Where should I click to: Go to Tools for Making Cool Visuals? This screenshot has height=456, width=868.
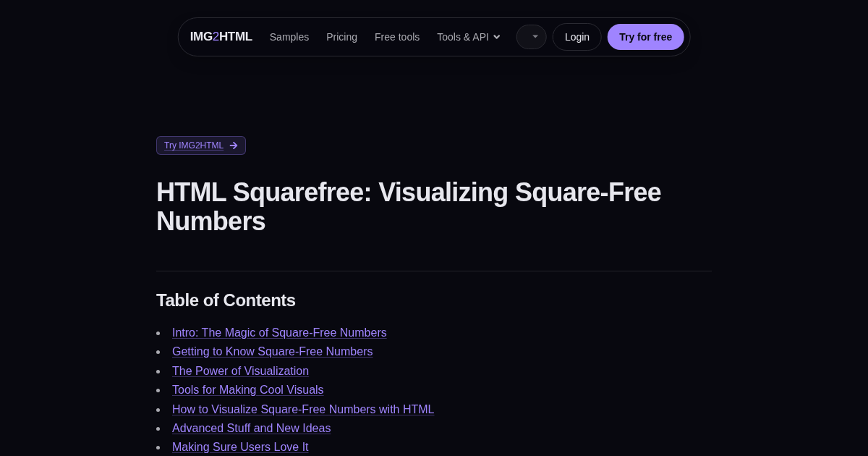[x=248, y=390]
